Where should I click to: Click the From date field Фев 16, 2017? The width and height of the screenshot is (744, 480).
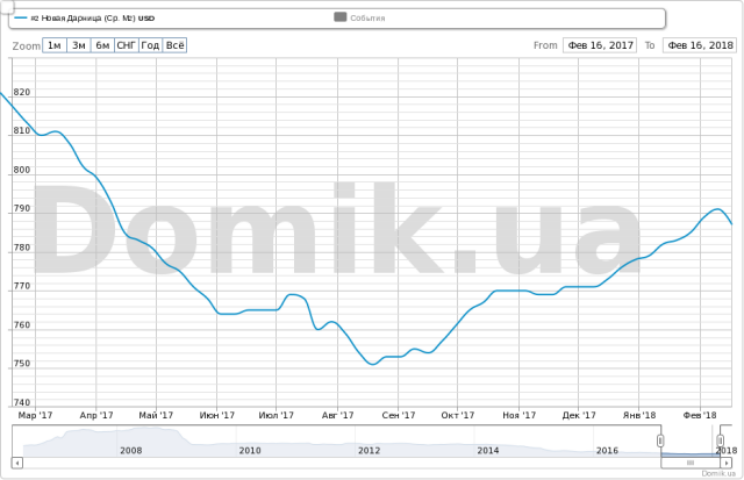coord(600,46)
